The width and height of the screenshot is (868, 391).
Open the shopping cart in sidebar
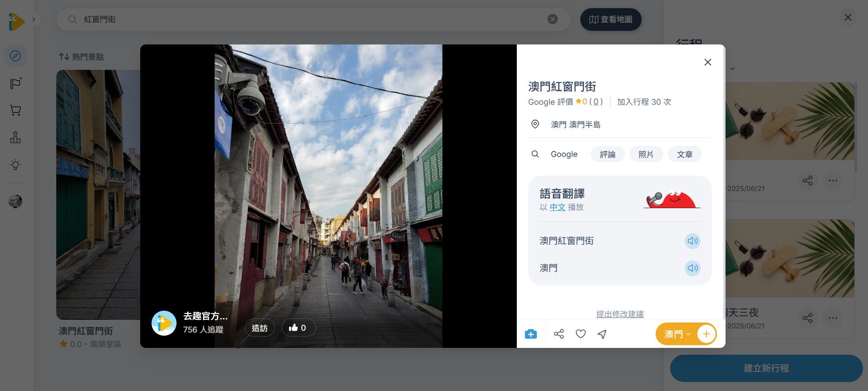pos(15,110)
